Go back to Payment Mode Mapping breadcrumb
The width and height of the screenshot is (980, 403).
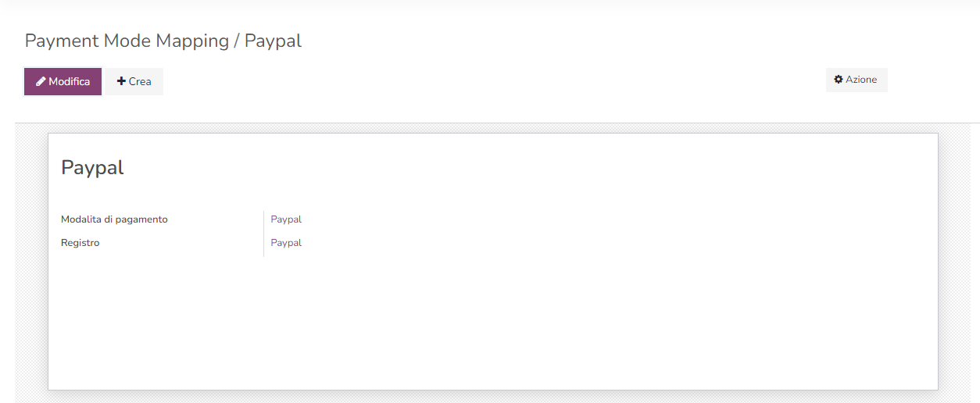pos(126,41)
